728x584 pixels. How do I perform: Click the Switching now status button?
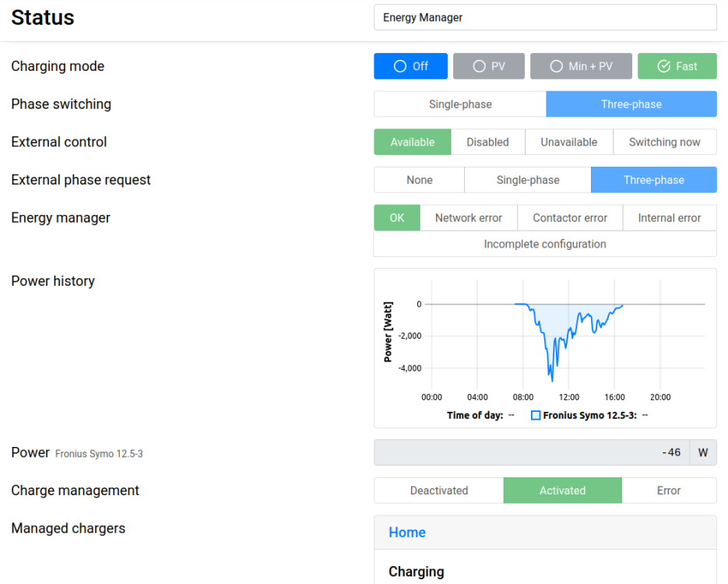coord(664,142)
